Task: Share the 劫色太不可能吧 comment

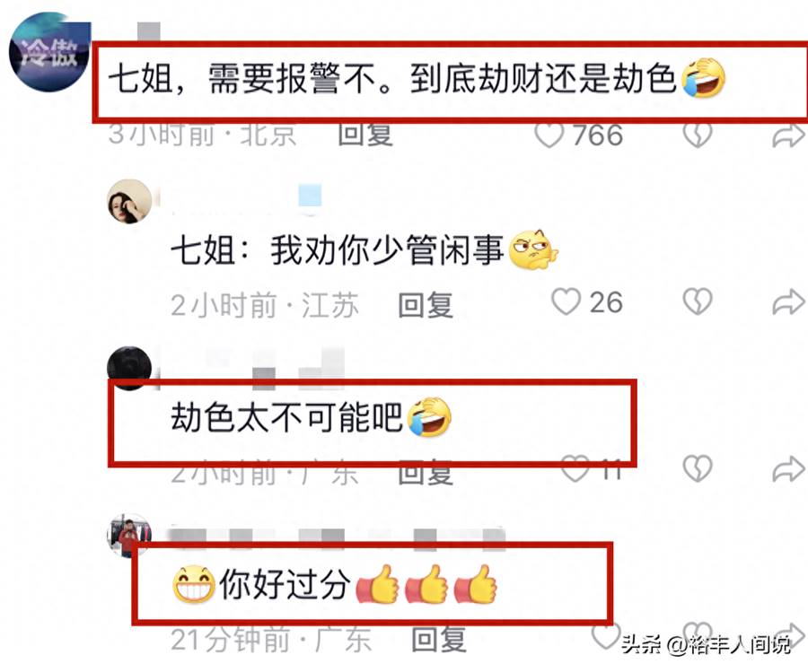Action: (788, 469)
